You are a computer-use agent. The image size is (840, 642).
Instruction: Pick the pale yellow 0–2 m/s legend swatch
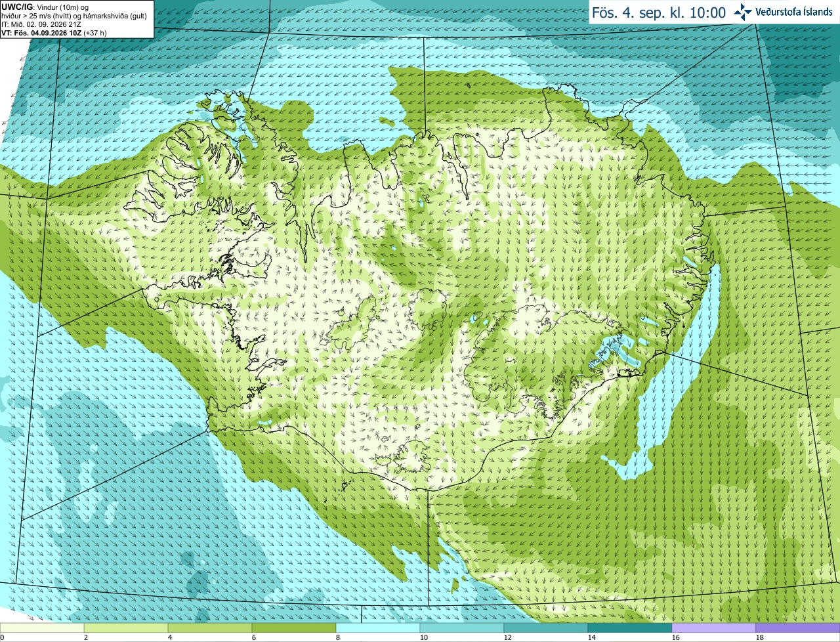pos(42,628)
